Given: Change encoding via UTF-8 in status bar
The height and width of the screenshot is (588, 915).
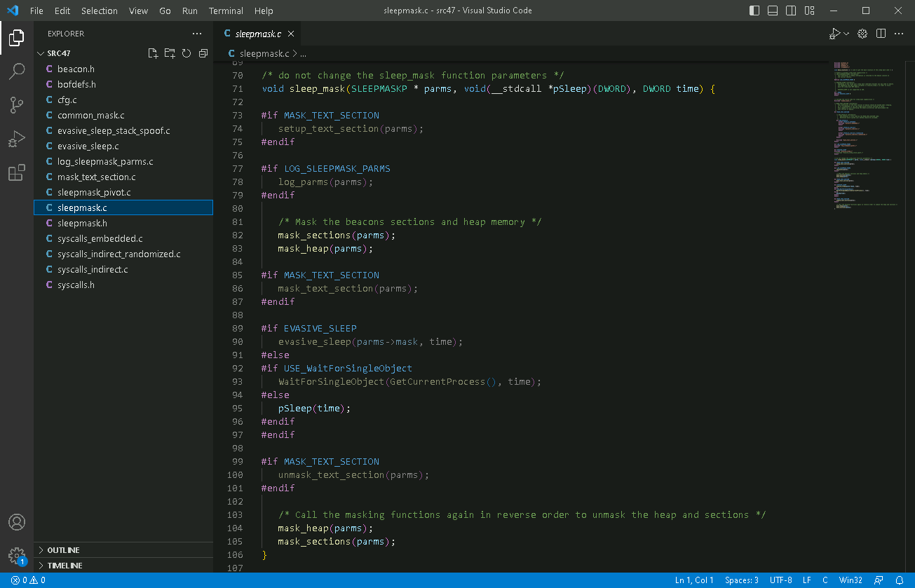Looking at the screenshot, I should pyautogui.click(x=780, y=580).
